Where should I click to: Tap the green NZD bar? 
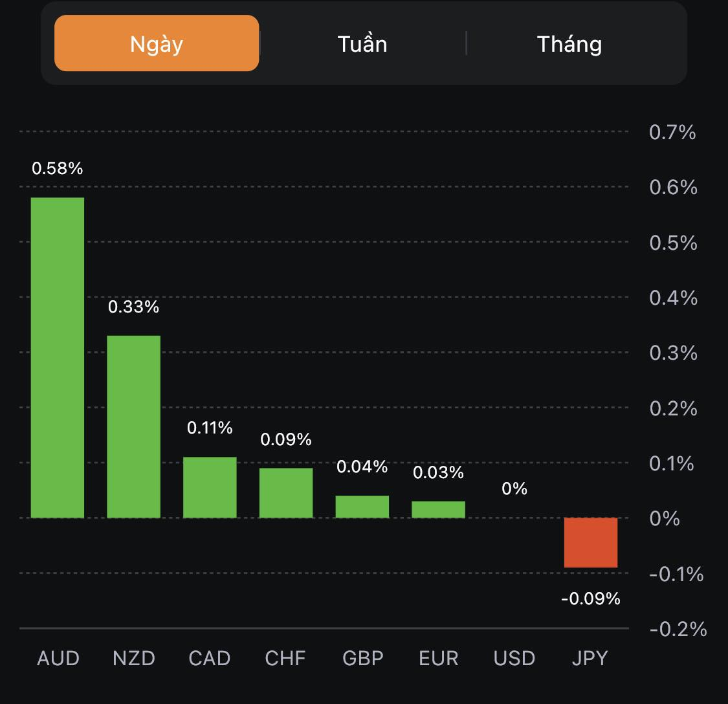pos(133,426)
